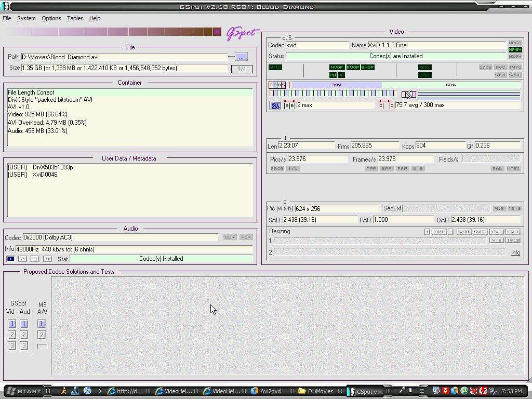Click the browse button beside the file path
The height and width of the screenshot is (399, 532).
241,57
